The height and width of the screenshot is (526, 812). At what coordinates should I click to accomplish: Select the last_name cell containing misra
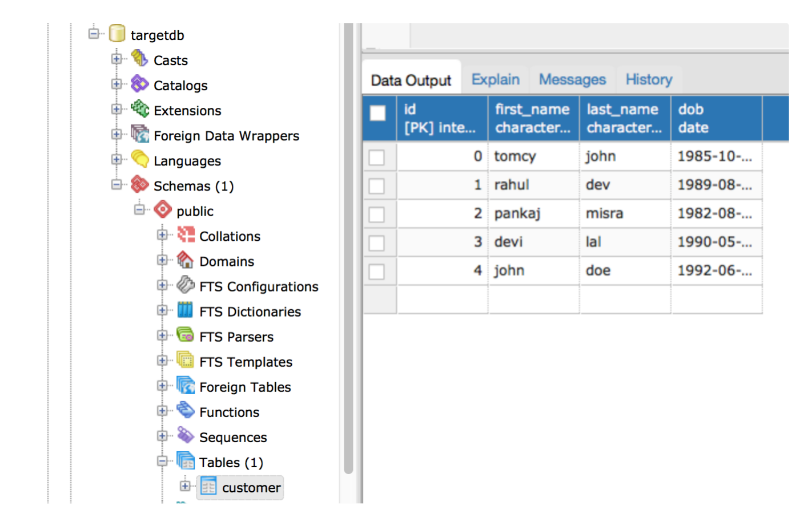click(x=605, y=214)
